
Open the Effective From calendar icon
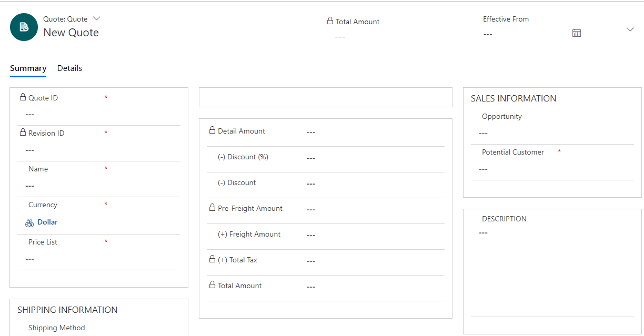pos(576,32)
